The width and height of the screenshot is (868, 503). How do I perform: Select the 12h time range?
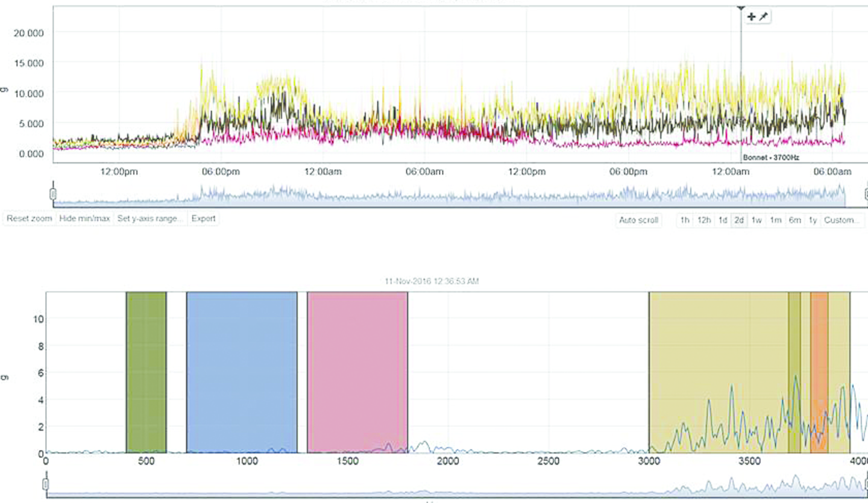(703, 220)
